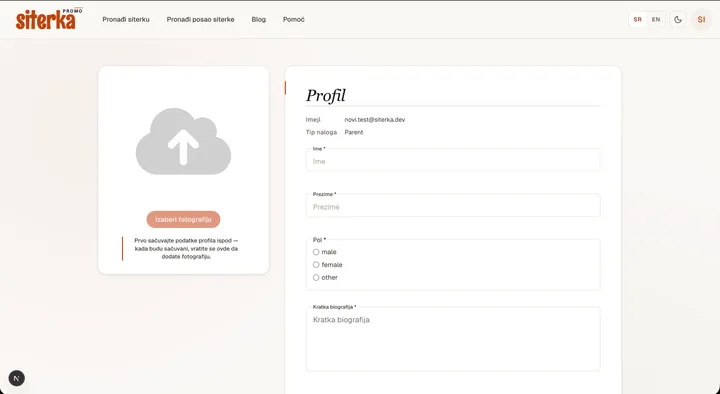Open Pronađi posao siterke menu item

pos(200,19)
